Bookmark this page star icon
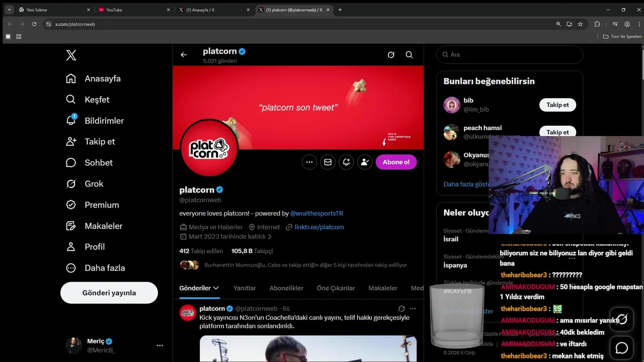This screenshot has height=362, width=644. click(580, 24)
